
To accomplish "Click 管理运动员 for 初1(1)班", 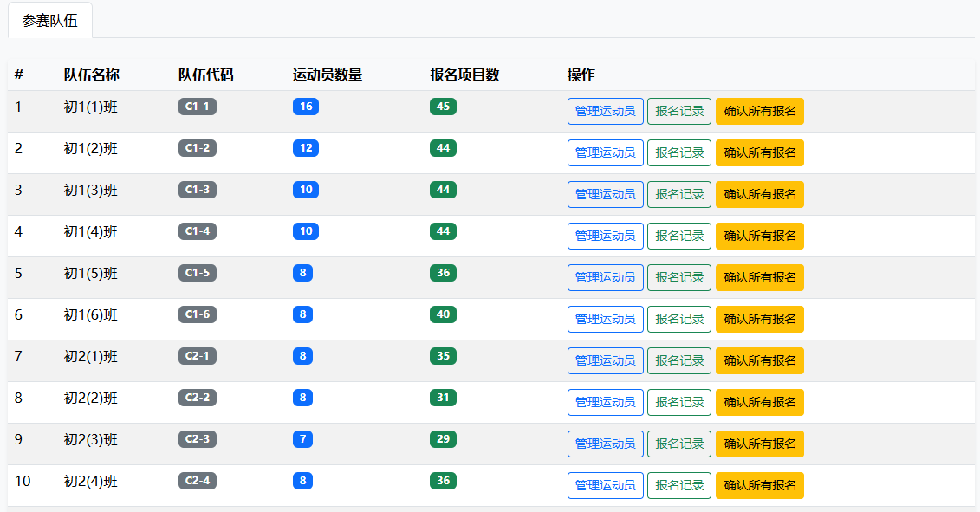I will pos(605,111).
